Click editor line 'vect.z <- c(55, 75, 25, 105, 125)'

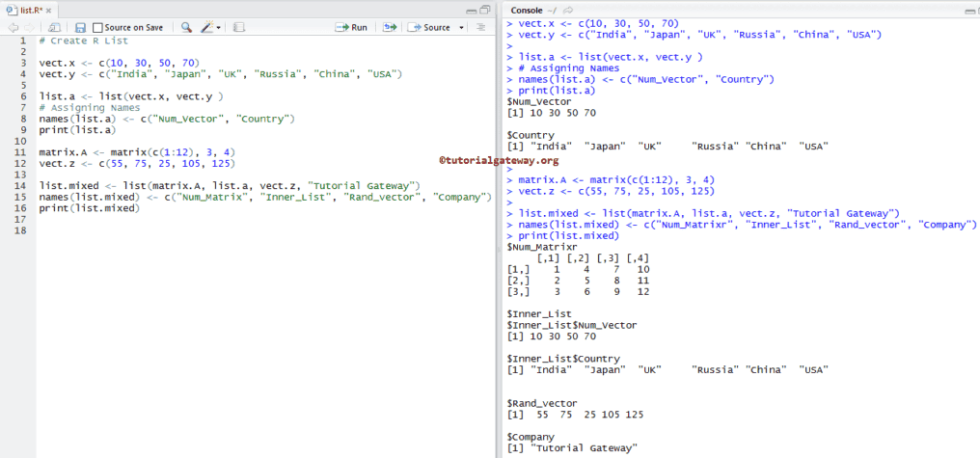tap(137, 164)
